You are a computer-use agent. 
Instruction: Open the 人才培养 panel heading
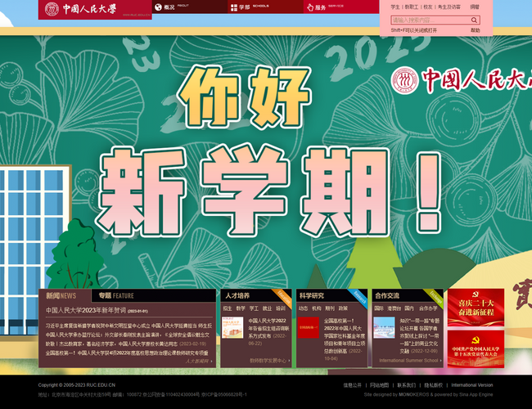click(x=237, y=296)
